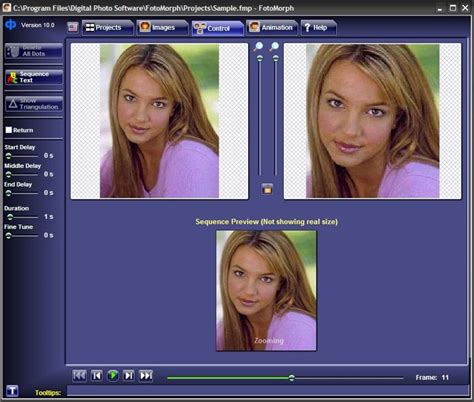Click Show Triangulation button
The width and height of the screenshot is (474, 402).
click(34, 104)
